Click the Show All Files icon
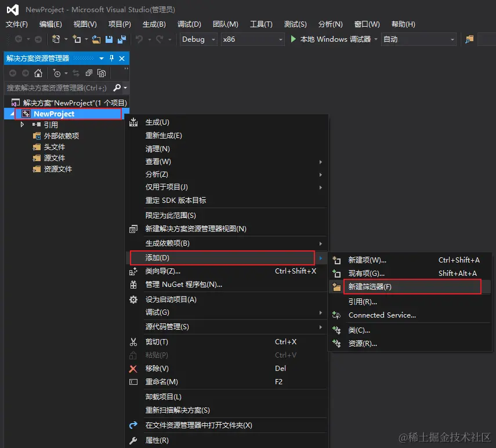The height and width of the screenshot is (448, 496). [102, 73]
